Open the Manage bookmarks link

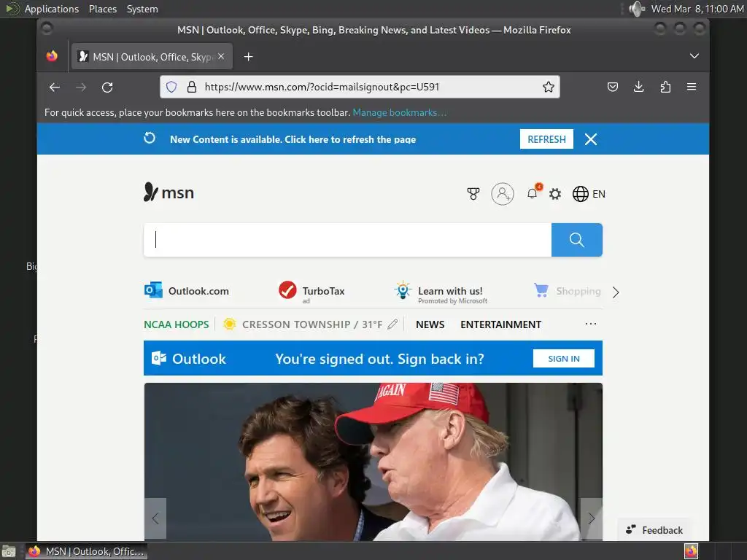399,112
